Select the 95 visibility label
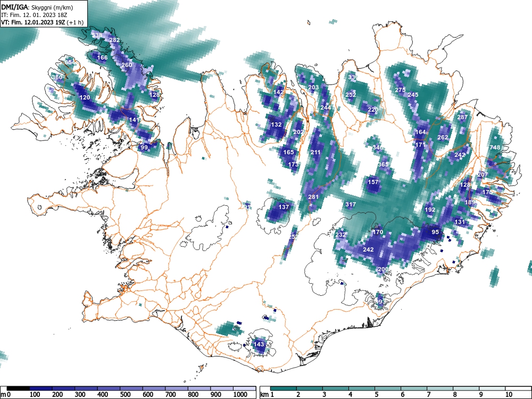Image resolution: width=532 pixels, height=399 pixels. [x=435, y=232]
